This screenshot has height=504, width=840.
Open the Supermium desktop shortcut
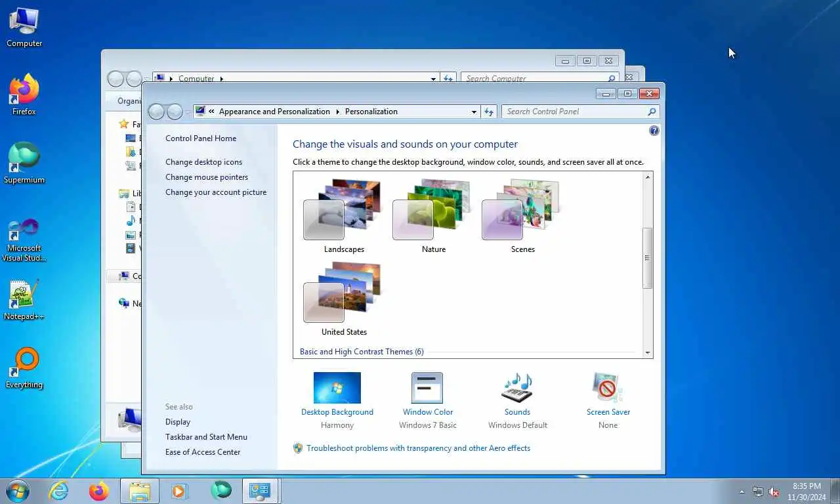click(x=24, y=164)
